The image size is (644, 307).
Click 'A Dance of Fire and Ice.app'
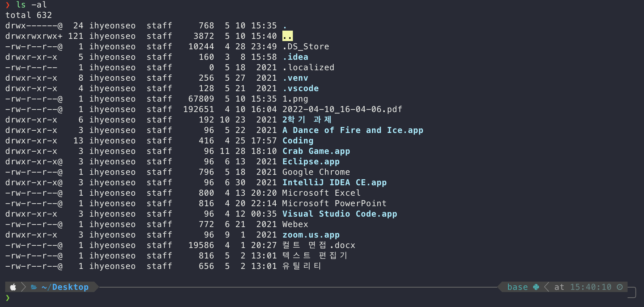click(353, 130)
